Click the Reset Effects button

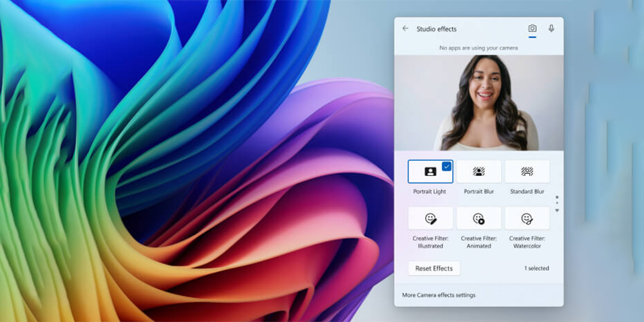pos(433,268)
